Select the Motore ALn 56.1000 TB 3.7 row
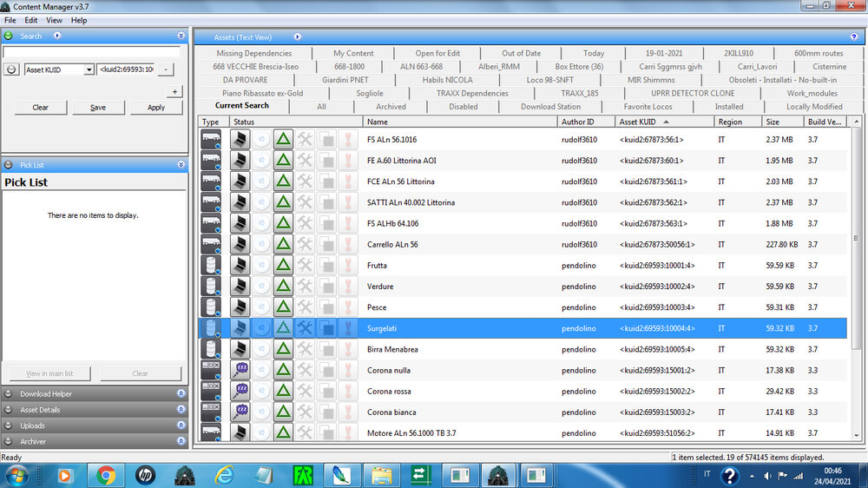 pyautogui.click(x=523, y=432)
